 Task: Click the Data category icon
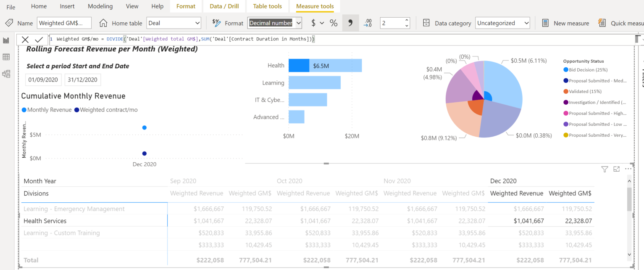426,23
